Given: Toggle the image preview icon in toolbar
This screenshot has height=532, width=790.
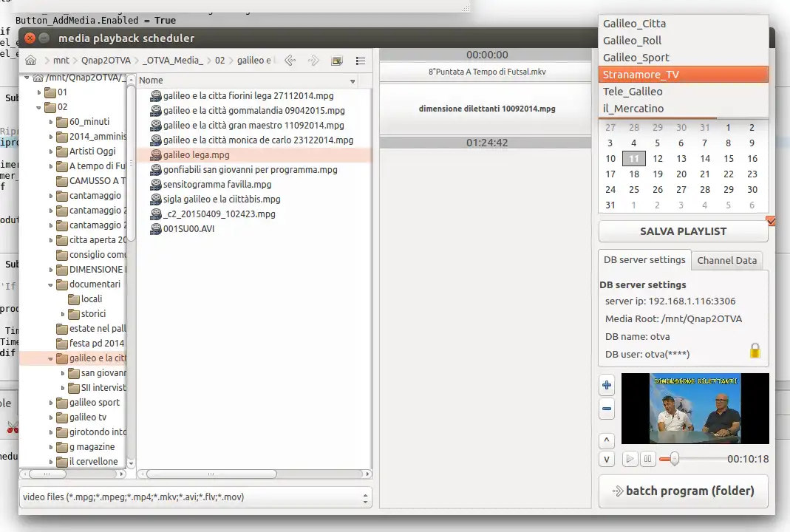Looking at the screenshot, I should [336, 61].
